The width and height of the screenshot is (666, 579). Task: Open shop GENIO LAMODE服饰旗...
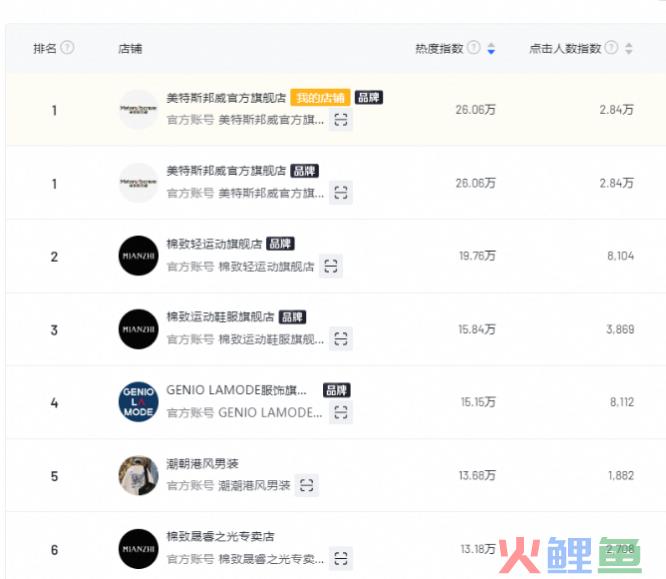236,390
